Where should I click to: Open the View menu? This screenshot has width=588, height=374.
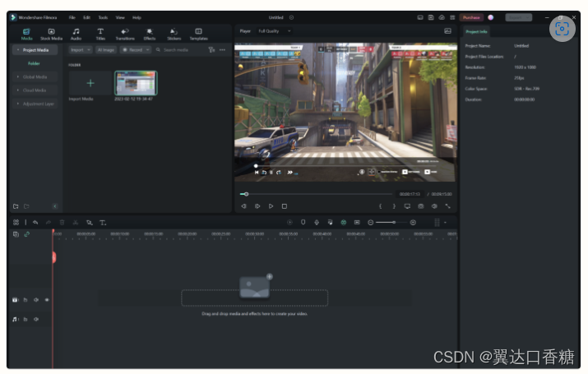(120, 17)
